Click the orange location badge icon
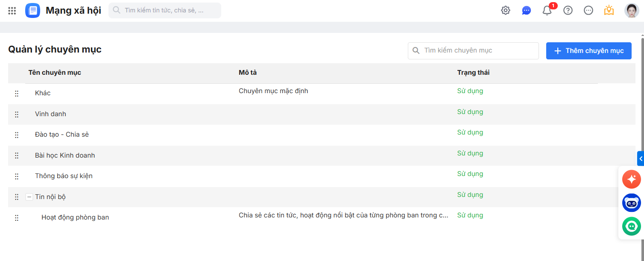The height and width of the screenshot is (261, 644). point(609,11)
